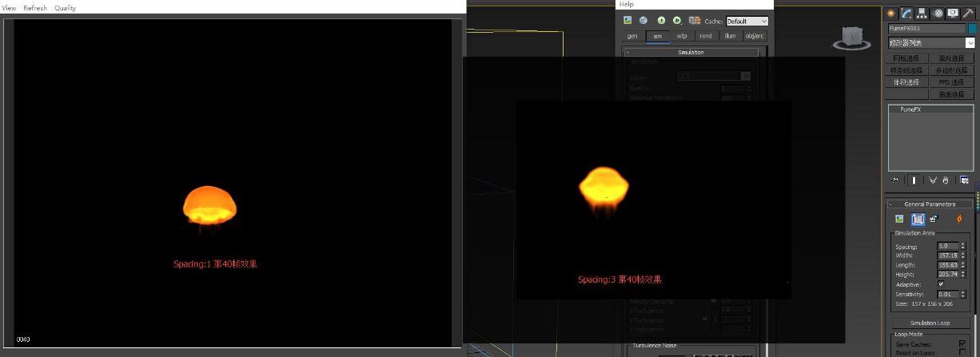The height and width of the screenshot is (357, 980).
Task: Open the Cache Default dropdown
Action: 747,21
